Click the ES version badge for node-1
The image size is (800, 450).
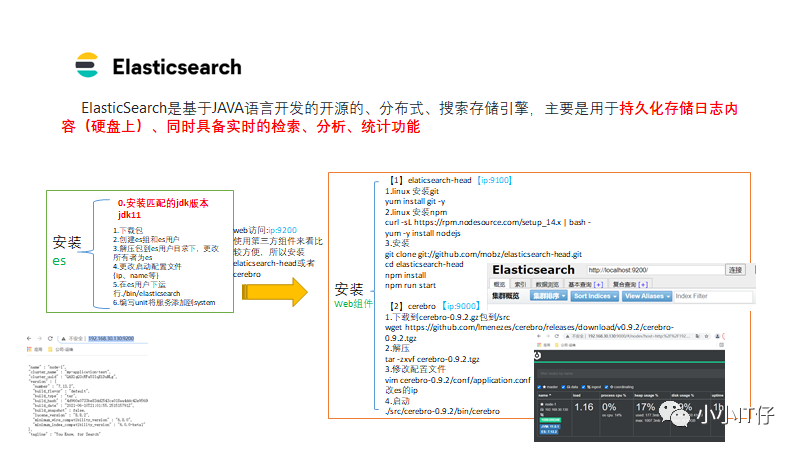click(x=549, y=432)
